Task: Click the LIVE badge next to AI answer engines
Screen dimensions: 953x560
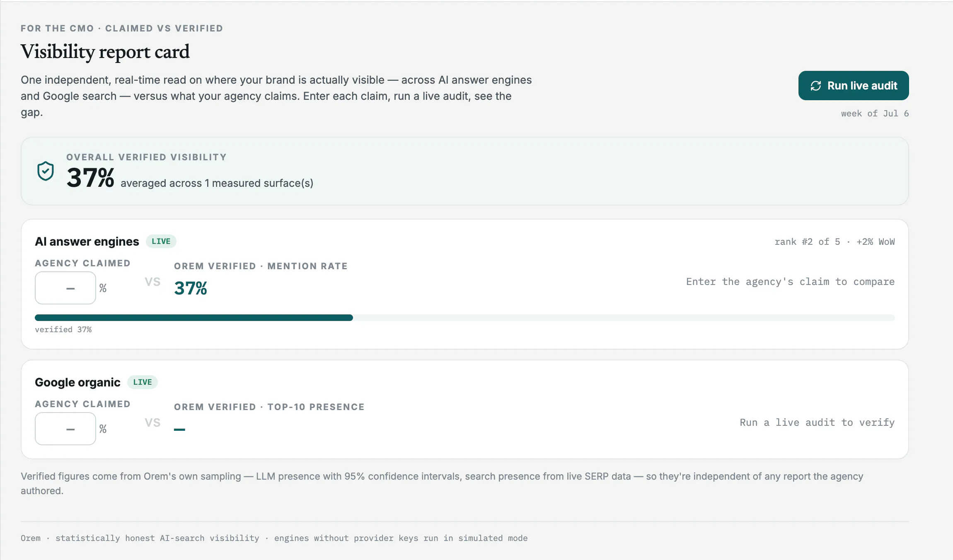Action: point(161,241)
